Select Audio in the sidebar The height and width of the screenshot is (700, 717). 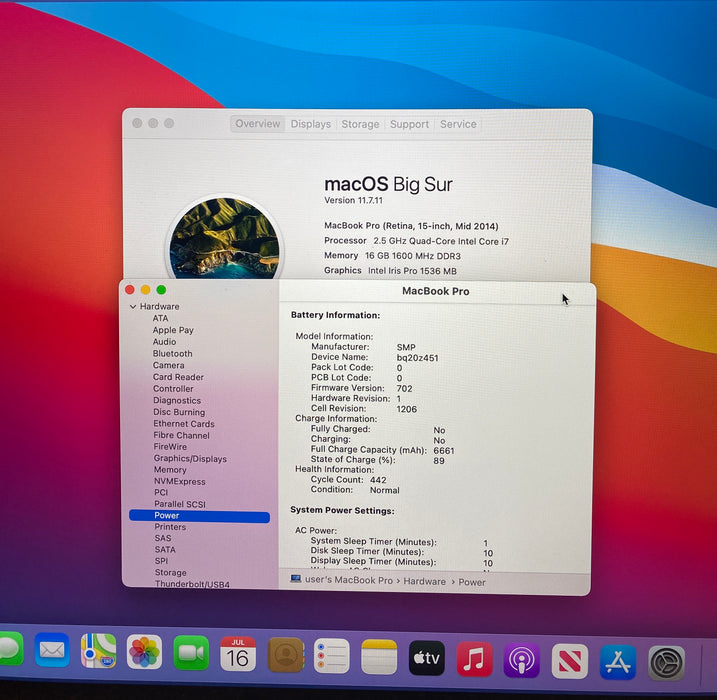[x=165, y=342]
